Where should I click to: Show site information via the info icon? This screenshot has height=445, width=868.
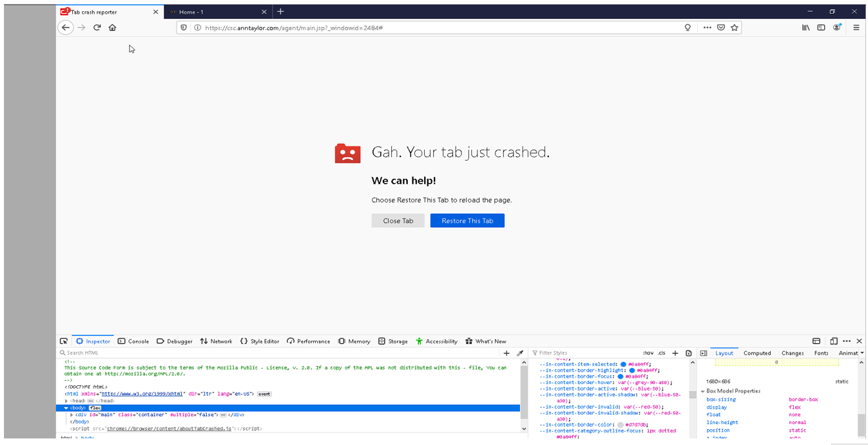197,28
